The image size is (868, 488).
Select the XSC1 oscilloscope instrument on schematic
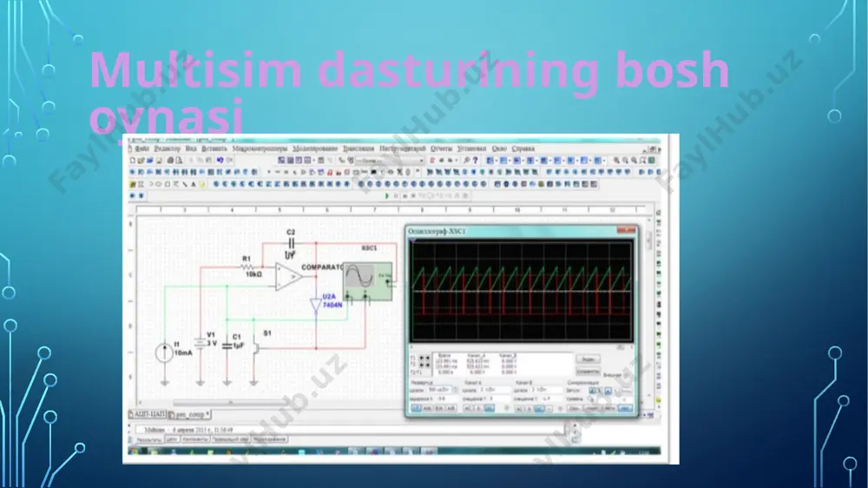(367, 281)
